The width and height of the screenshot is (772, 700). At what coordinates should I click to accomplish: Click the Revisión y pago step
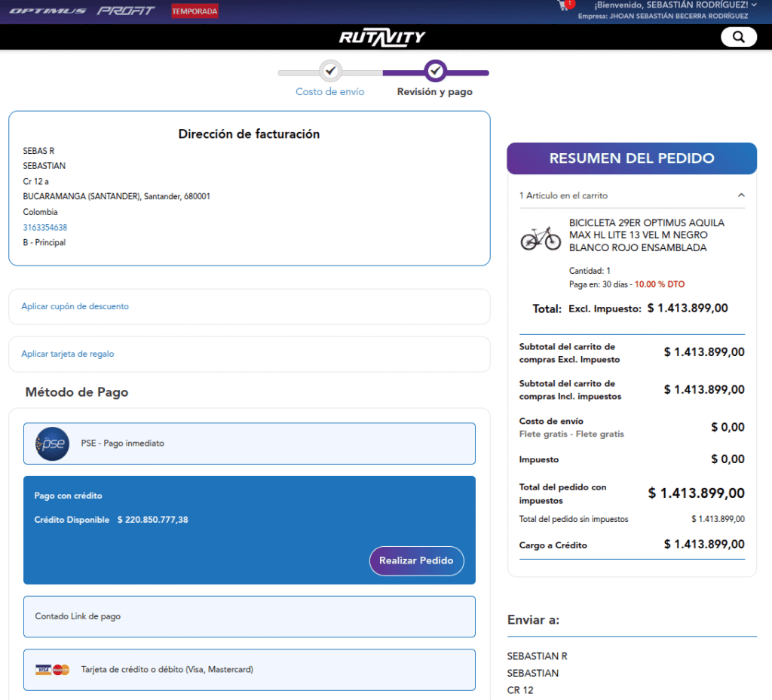click(x=435, y=92)
